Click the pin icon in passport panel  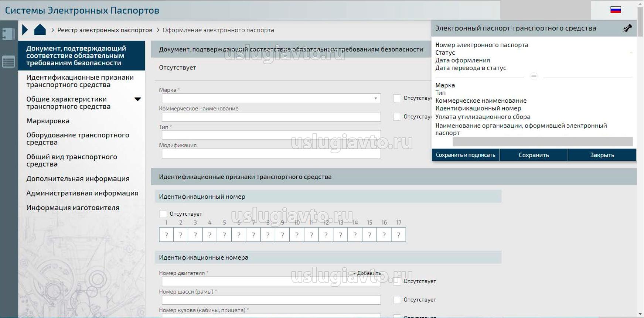click(x=627, y=28)
